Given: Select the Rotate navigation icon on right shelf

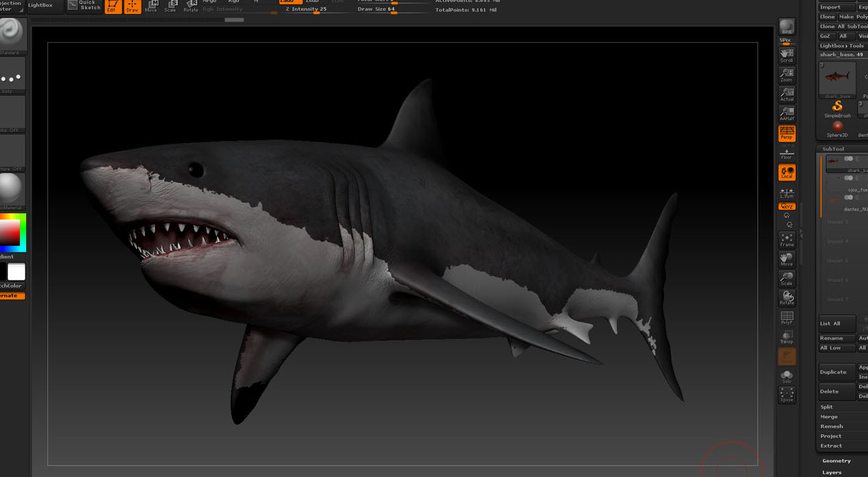Looking at the screenshot, I should [x=787, y=298].
